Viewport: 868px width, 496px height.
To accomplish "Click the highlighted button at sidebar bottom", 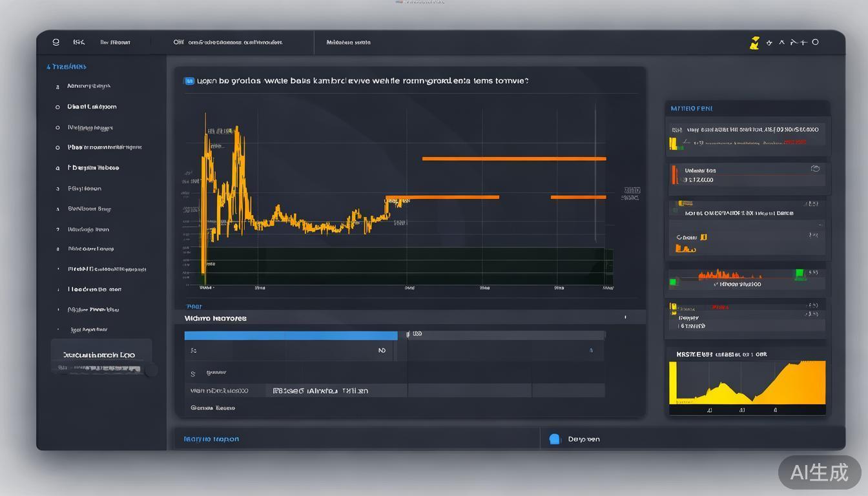I will coord(101,355).
